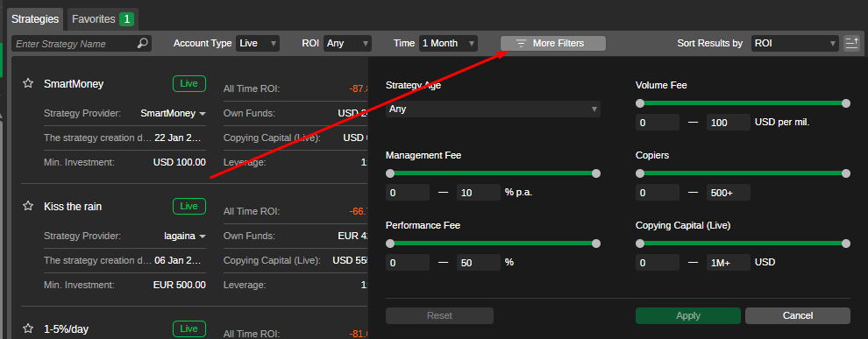
Task: Click the search magnifier icon
Action: pos(143,43)
